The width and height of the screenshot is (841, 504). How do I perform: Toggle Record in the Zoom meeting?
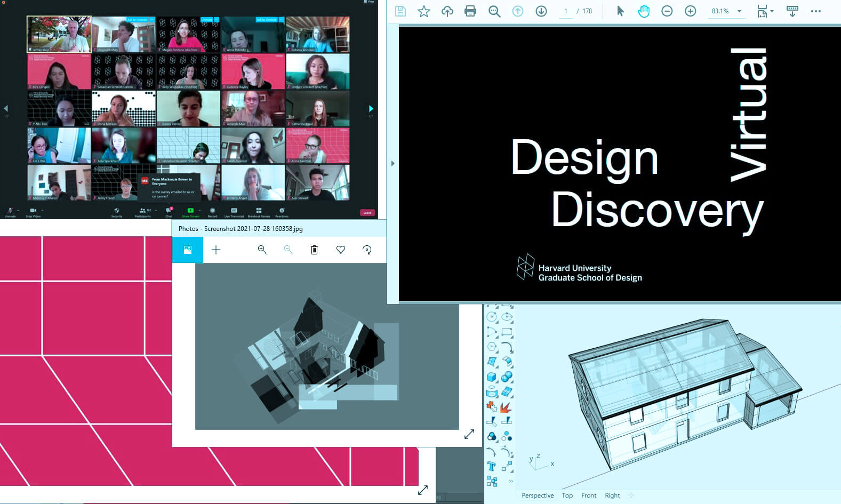212,212
